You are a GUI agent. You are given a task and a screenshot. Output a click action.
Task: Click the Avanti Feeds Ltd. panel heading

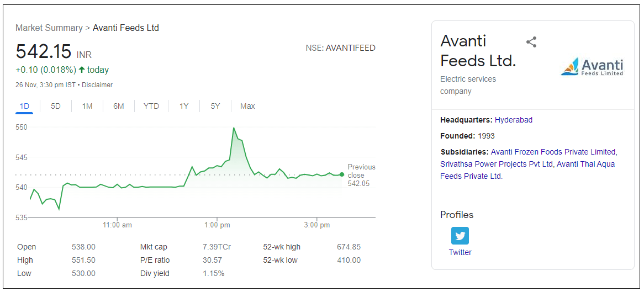click(478, 51)
